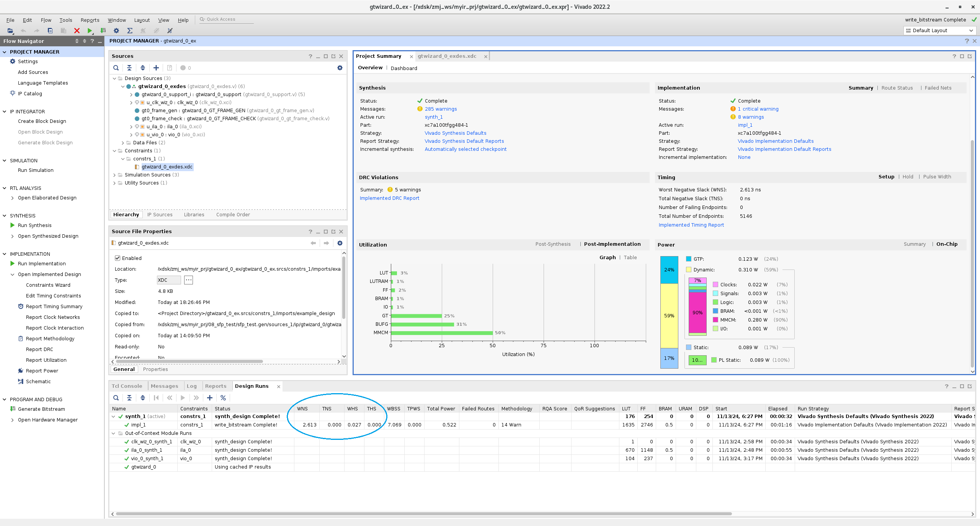Click the Type browse ellipsis button
The width and height of the screenshot is (980, 526).
point(188,280)
